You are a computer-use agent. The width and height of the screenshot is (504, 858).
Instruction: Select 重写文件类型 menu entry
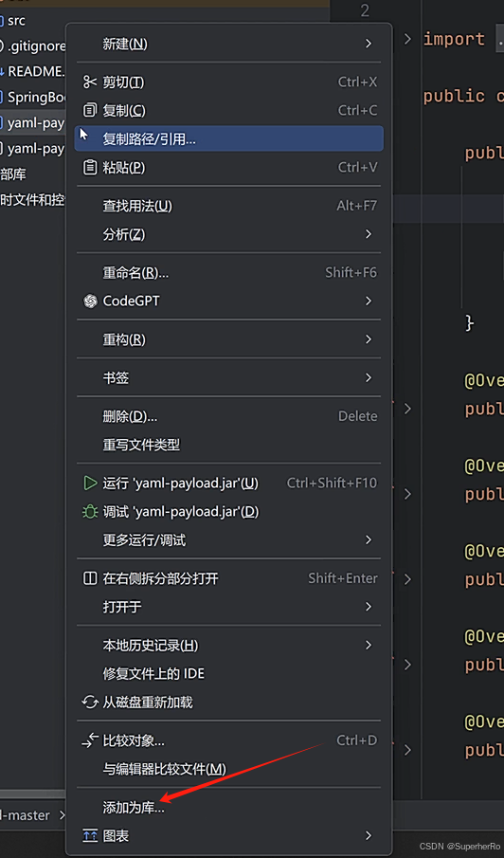(x=229, y=445)
